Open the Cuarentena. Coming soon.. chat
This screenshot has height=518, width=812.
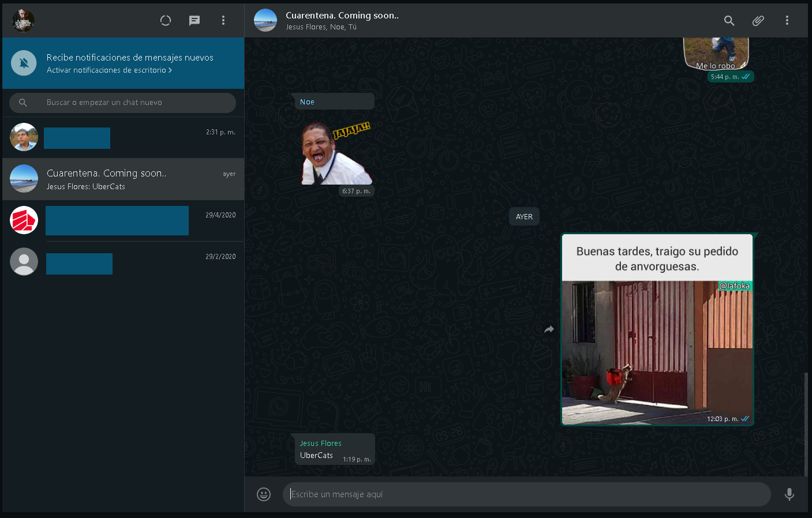tap(123, 179)
